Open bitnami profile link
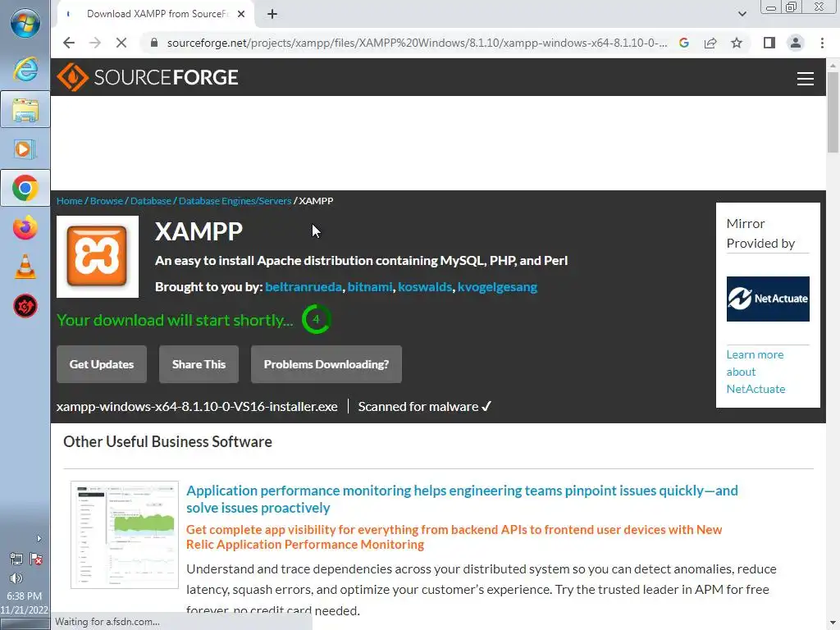This screenshot has width=840, height=630. (x=370, y=287)
